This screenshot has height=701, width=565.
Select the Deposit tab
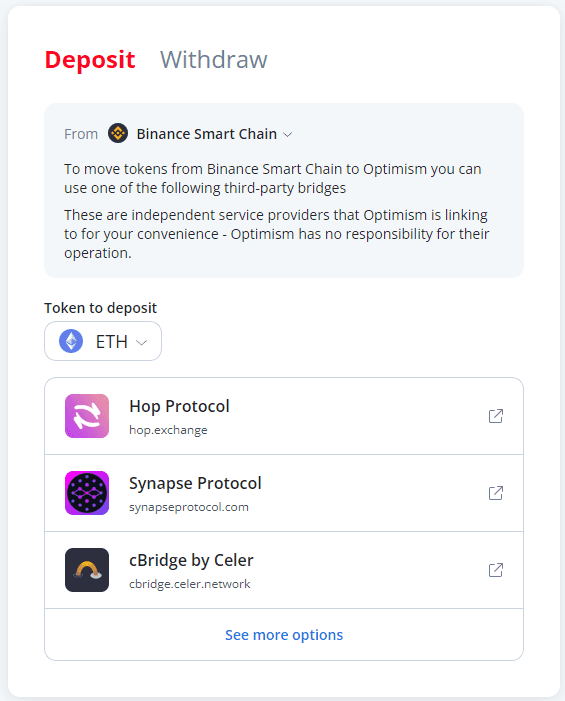90,59
